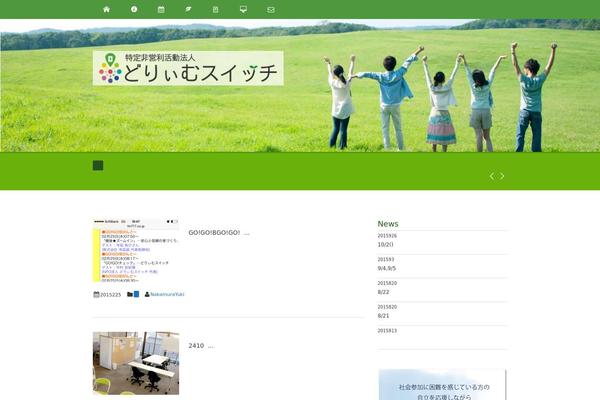The width and height of the screenshot is (600, 400).
Task: Open the document icon in the navigation bar
Action: click(x=215, y=10)
